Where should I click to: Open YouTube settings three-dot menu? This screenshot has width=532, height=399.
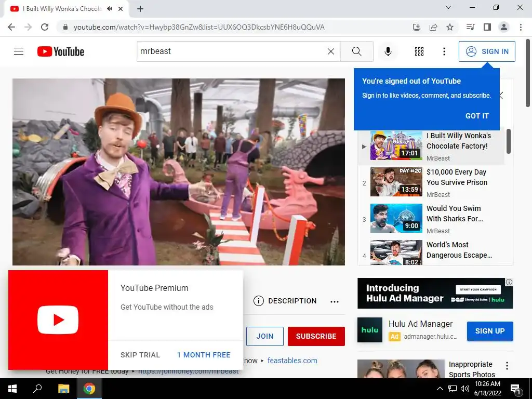click(444, 51)
